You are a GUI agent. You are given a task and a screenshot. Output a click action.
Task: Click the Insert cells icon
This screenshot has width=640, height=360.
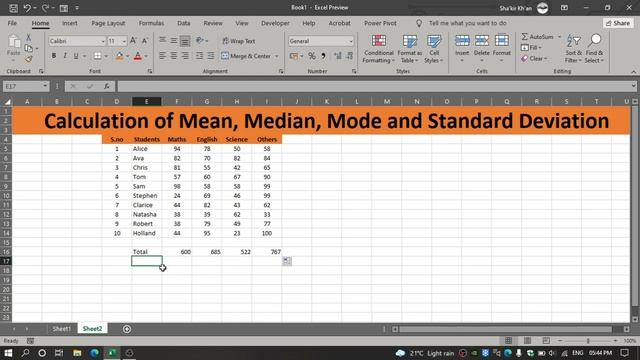(462, 41)
